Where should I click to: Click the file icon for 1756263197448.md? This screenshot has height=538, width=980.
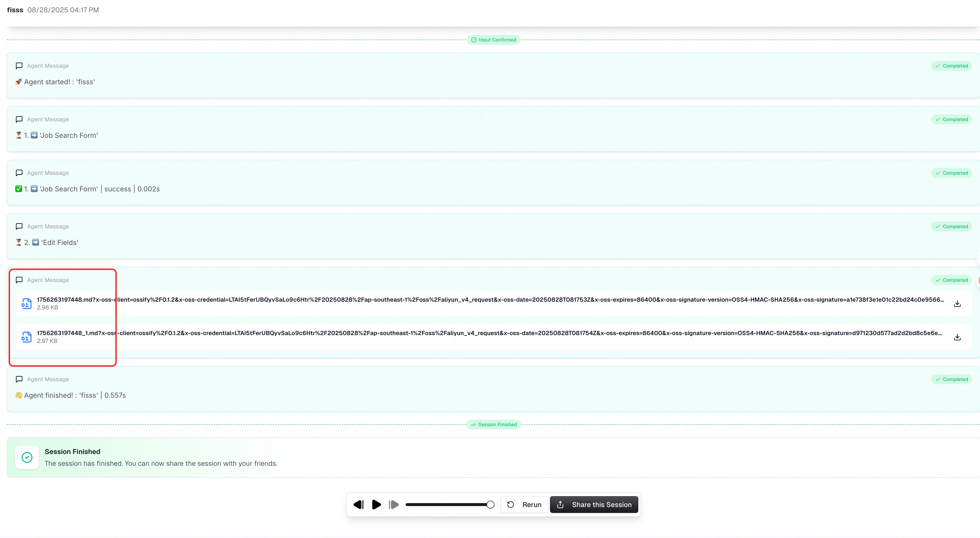tap(26, 303)
